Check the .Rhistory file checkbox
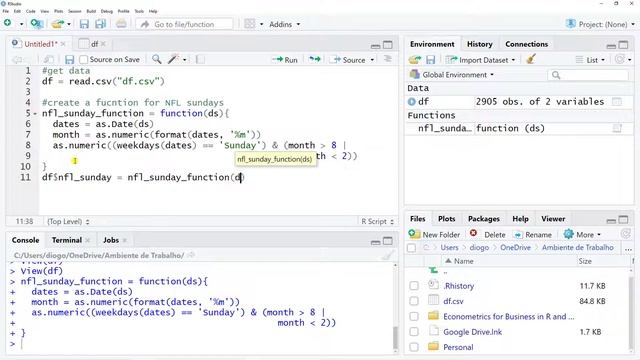Viewport: 640px width, 360px height. 414,286
